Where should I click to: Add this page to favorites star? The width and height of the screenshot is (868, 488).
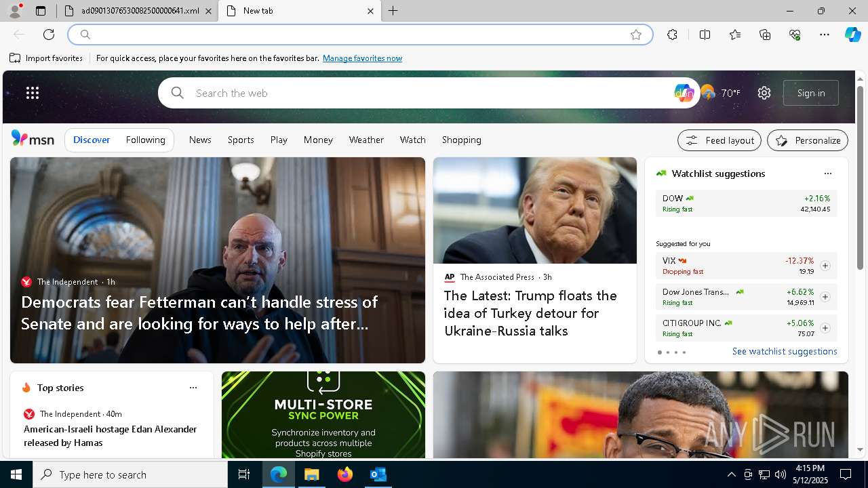(x=636, y=35)
